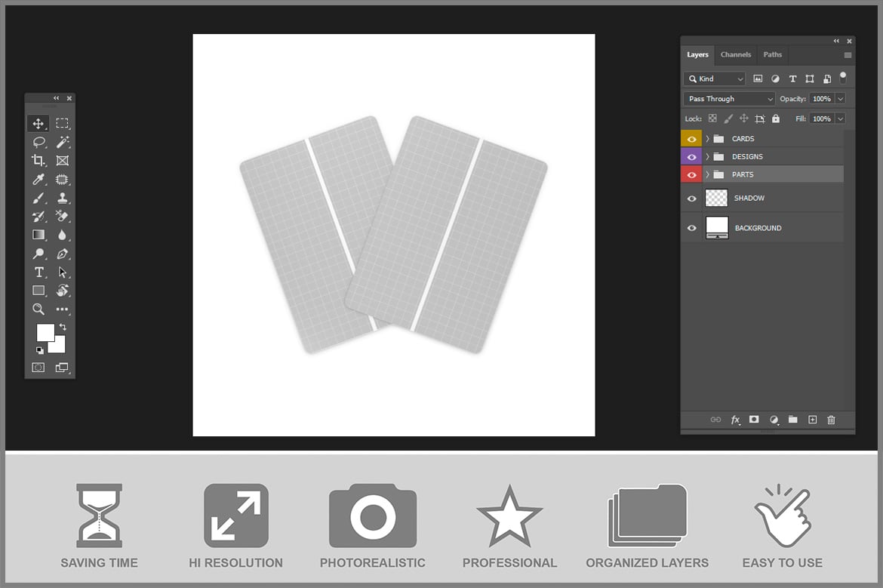Select the Move tool
Viewport: 883px width, 588px height.
coord(38,123)
